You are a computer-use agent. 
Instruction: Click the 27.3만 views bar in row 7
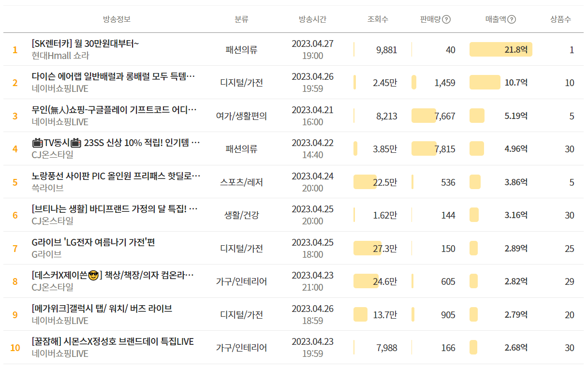pyautogui.click(x=367, y=248)
